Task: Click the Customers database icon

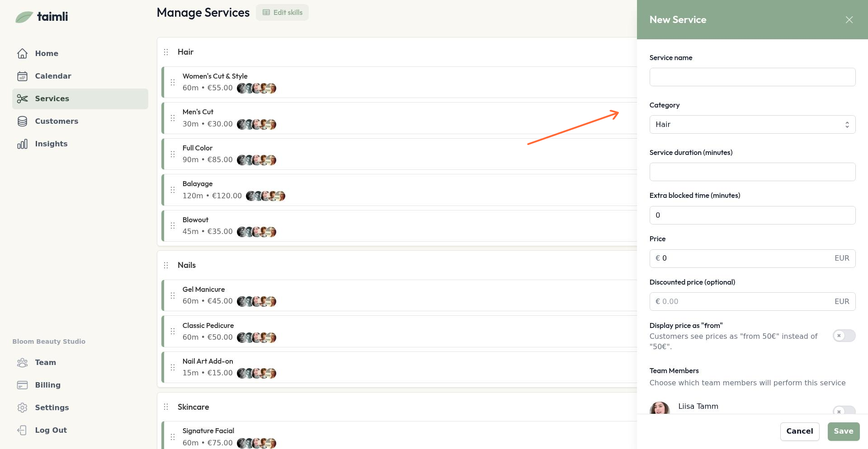Action: pos(22,121)
